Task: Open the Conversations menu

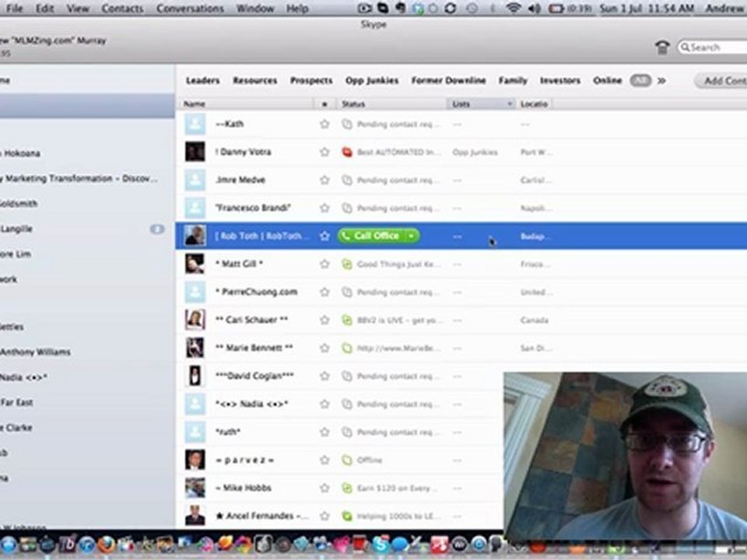Action: [x=190, y=8]
